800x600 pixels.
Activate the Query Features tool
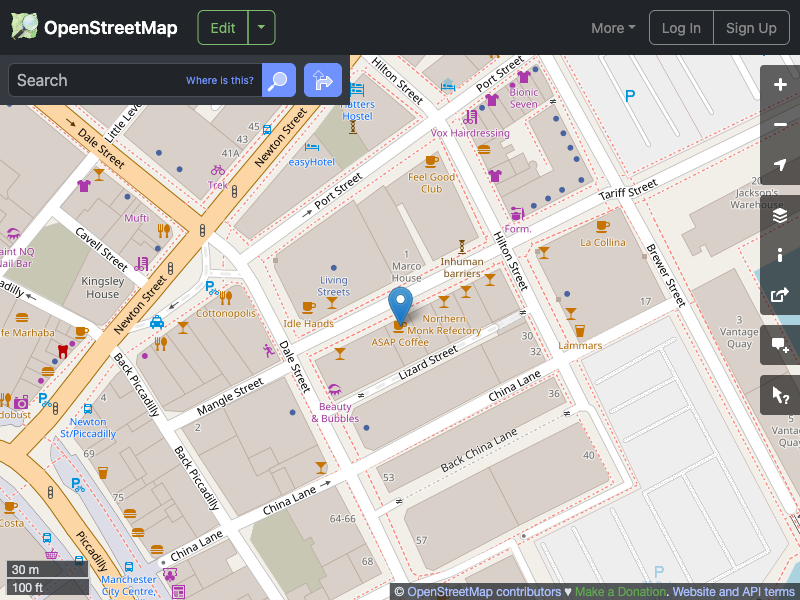(780, 394)
